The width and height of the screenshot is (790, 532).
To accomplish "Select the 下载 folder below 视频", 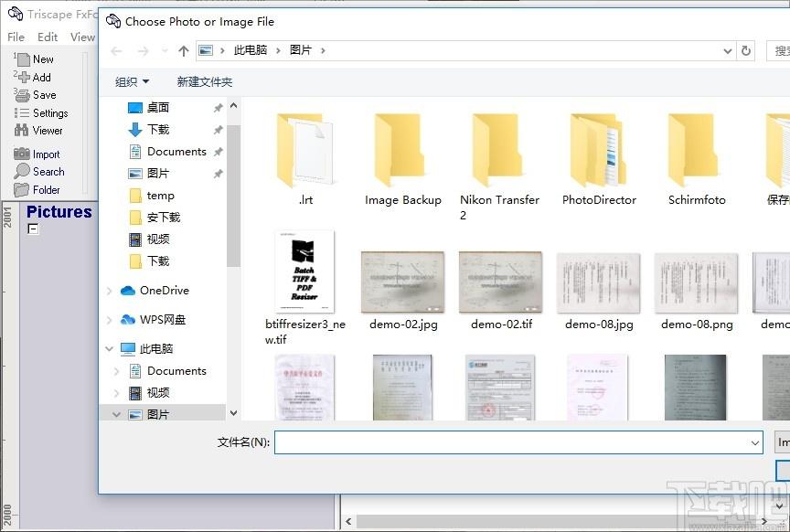I will (x=157, y=261).
